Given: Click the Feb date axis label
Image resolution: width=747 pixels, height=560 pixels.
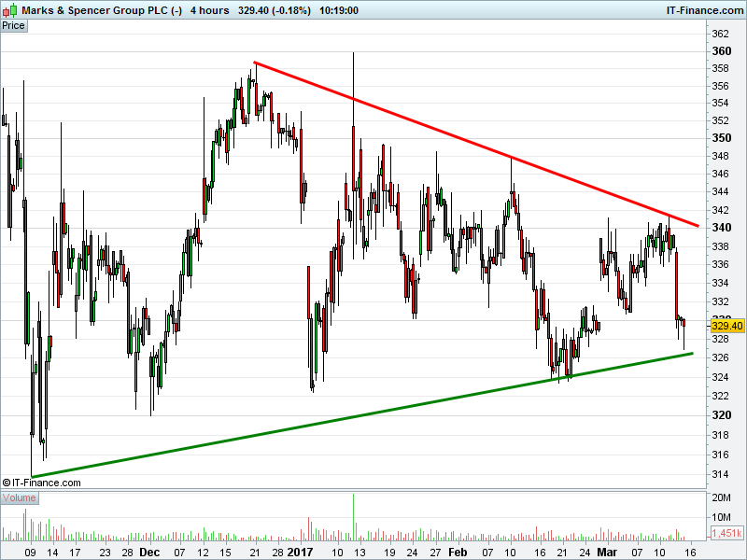Looking at the screenshot, I should pos(458,553).
